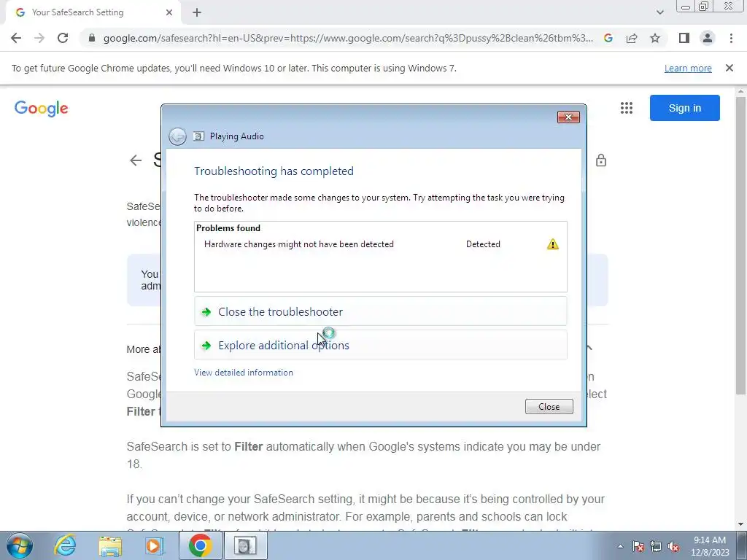Click the muted speaker tray icon

tap(673, 546)
